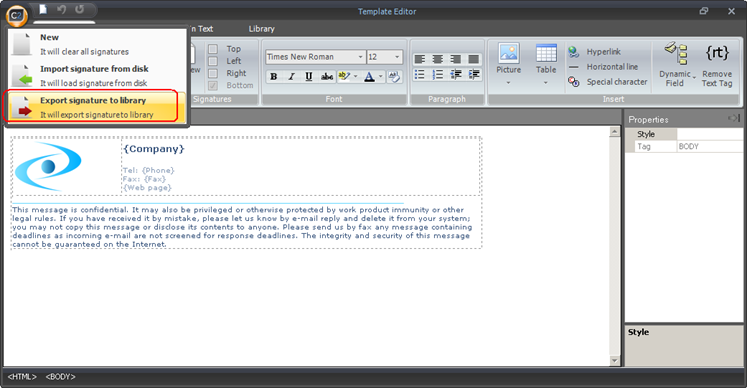The height and width of the screenshot is (388, 747).
Task: Pin the Properties panel with auto-hide icon
Action: pos(734,118)
